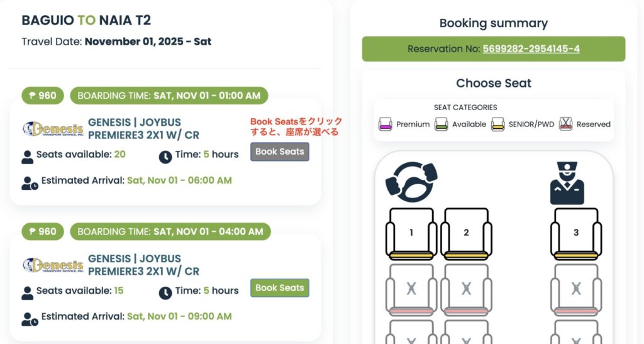Open reservation number 5699282-2954145-4 link
This screenshot has height=344, width=644.
tap(531, 49)
